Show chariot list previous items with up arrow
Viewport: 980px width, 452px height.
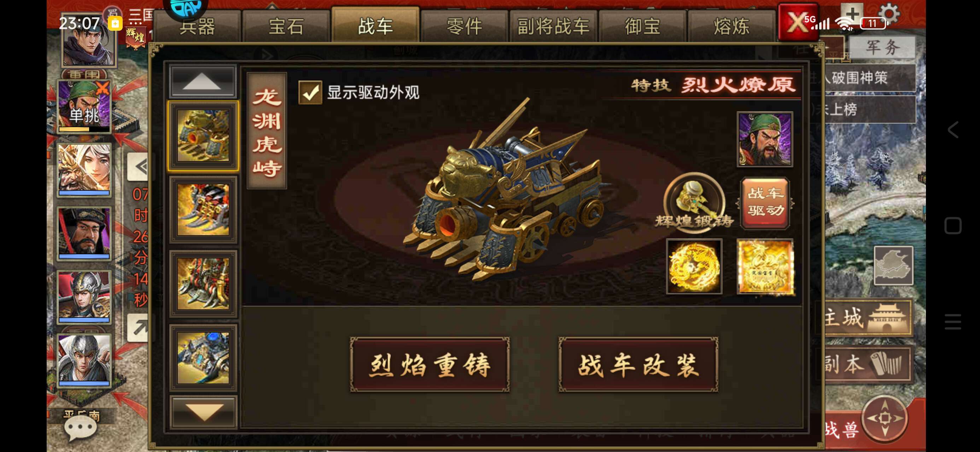(x=203, y=81)
